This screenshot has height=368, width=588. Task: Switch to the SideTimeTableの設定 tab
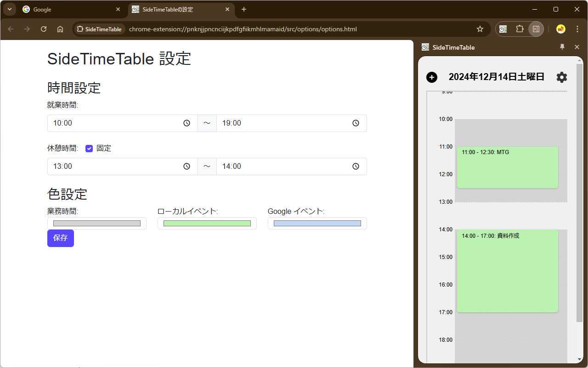tap(175, 9)
